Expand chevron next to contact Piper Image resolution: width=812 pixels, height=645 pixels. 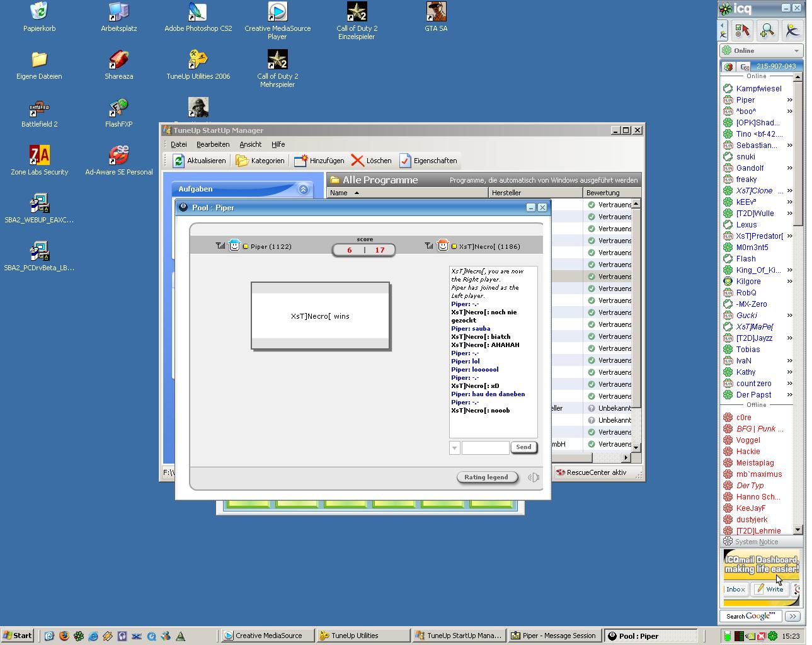[789, 100]
